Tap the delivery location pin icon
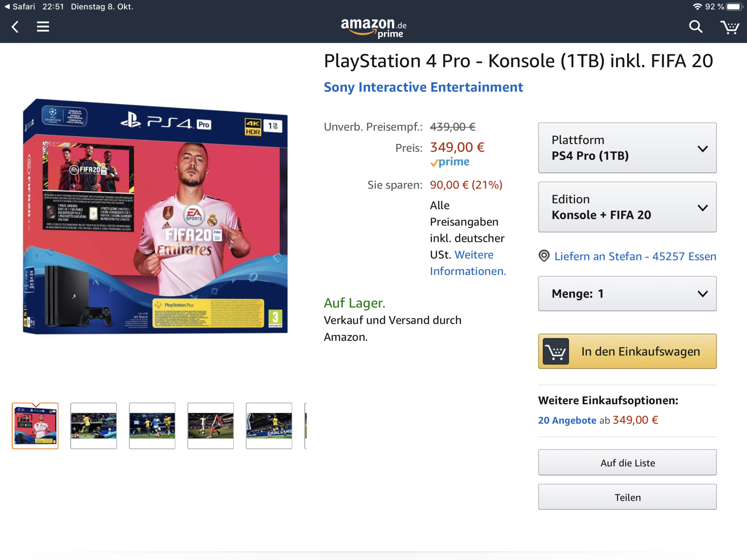This screenshot has height=560, width=747. coord(544,256)
